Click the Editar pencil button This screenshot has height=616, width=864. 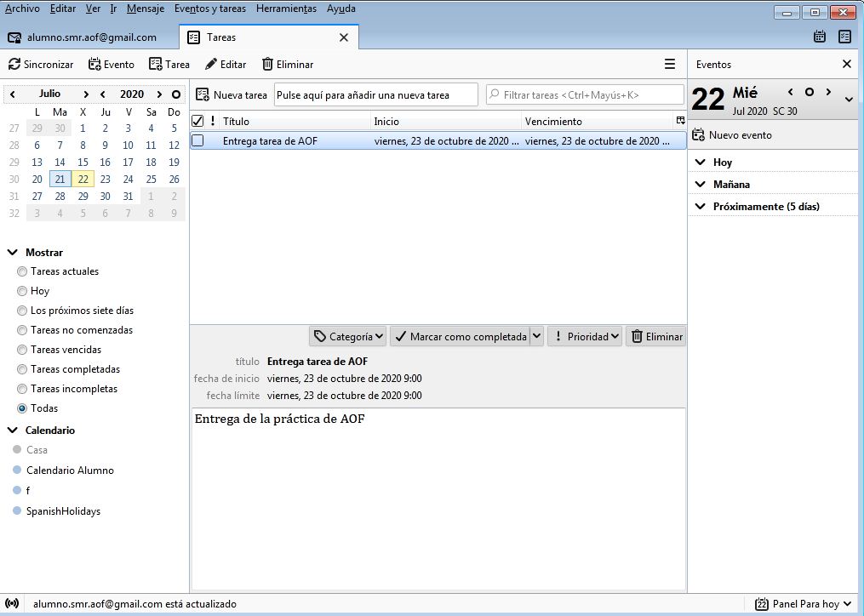coord(226,65)
